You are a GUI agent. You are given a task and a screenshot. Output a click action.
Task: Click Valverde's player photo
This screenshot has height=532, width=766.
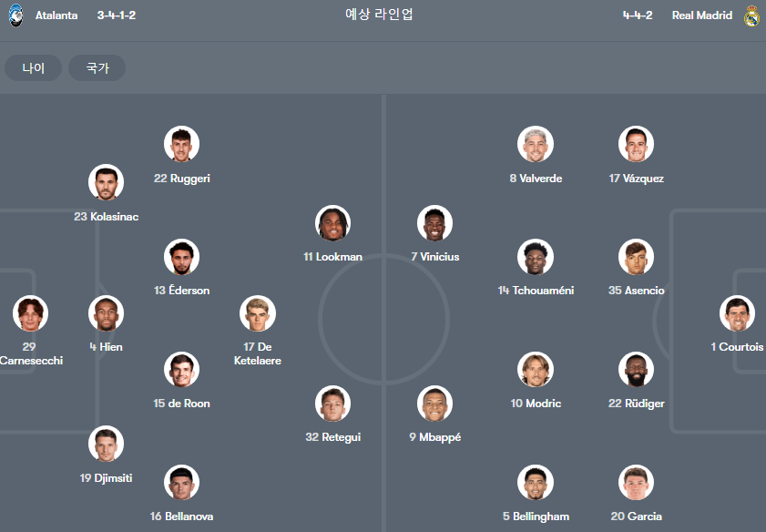(536, 144)
